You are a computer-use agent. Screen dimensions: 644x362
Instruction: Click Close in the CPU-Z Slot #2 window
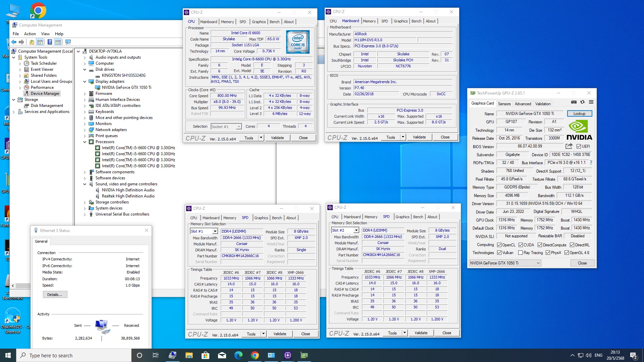[447, 333]
